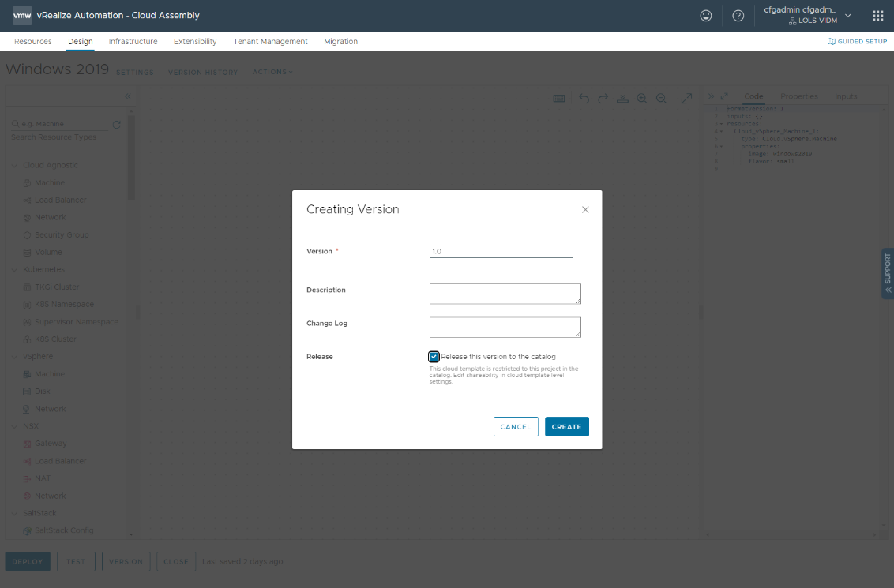
Task: Collapse the vSphere group
Action: [x=14, y=357]
